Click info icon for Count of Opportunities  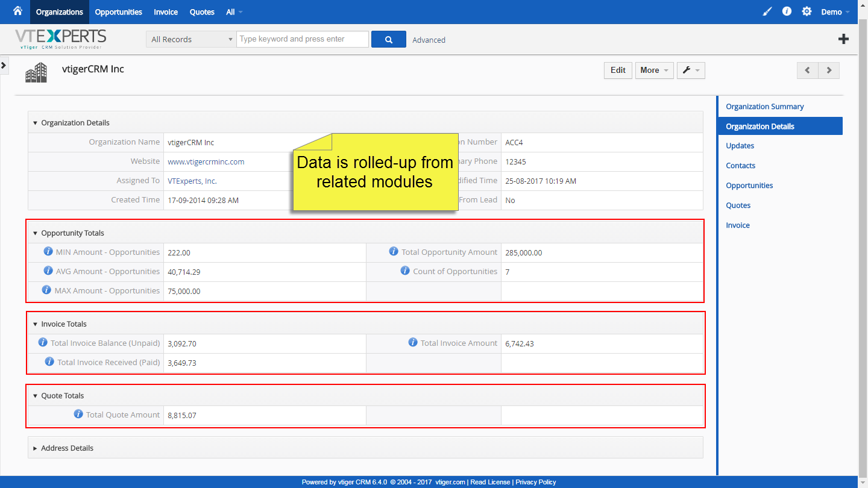[405, 271]
